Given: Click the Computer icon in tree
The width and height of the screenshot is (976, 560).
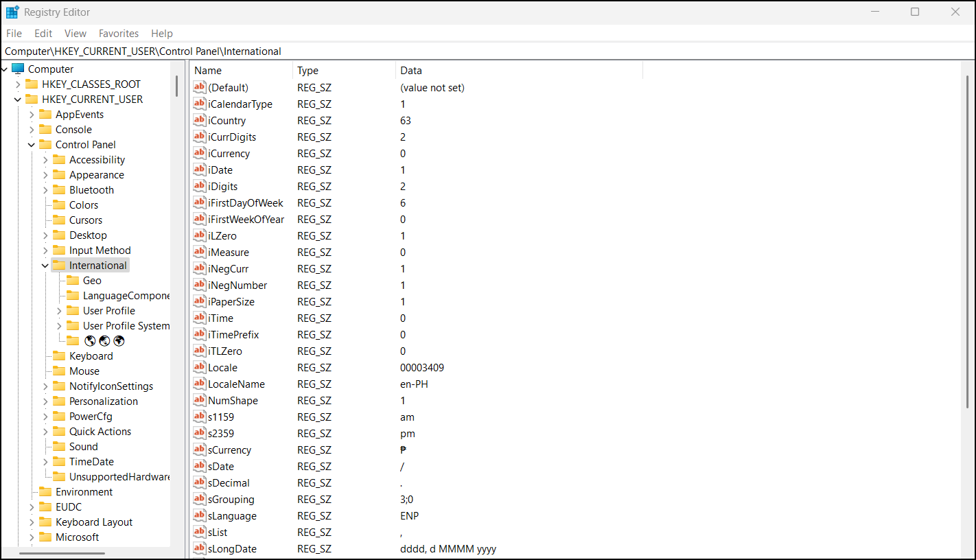Looking at the screenshot, I should [x=18, y=69].
